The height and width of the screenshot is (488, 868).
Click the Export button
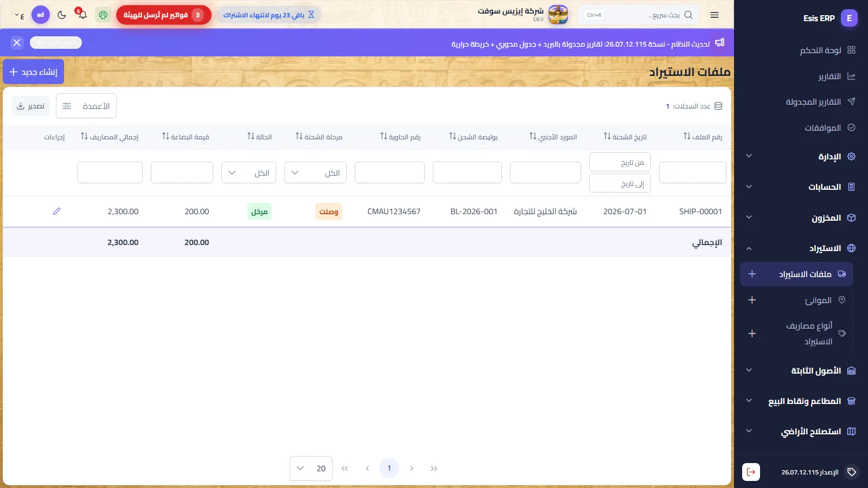(31, 106)
